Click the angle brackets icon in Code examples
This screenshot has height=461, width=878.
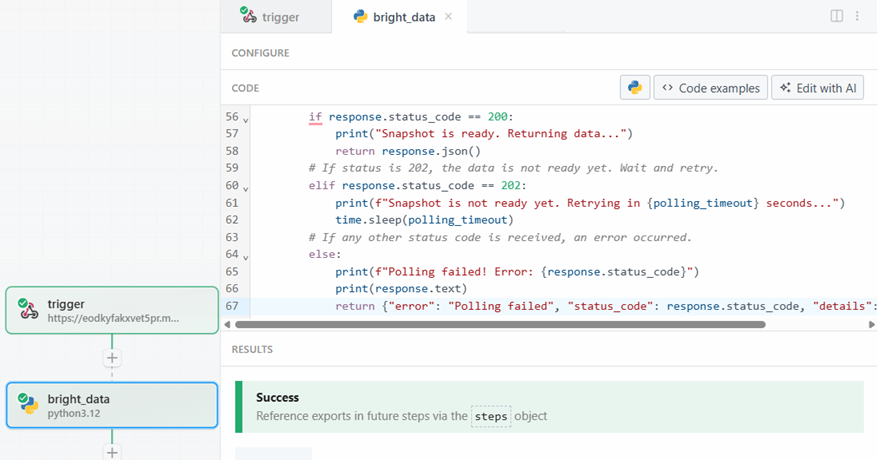coord(667,87)
